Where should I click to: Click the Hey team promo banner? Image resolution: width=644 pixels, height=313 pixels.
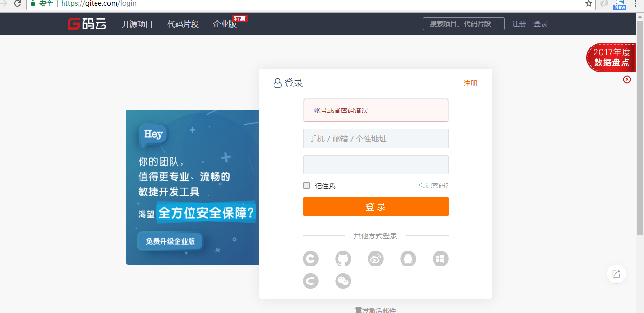point(193,187)
